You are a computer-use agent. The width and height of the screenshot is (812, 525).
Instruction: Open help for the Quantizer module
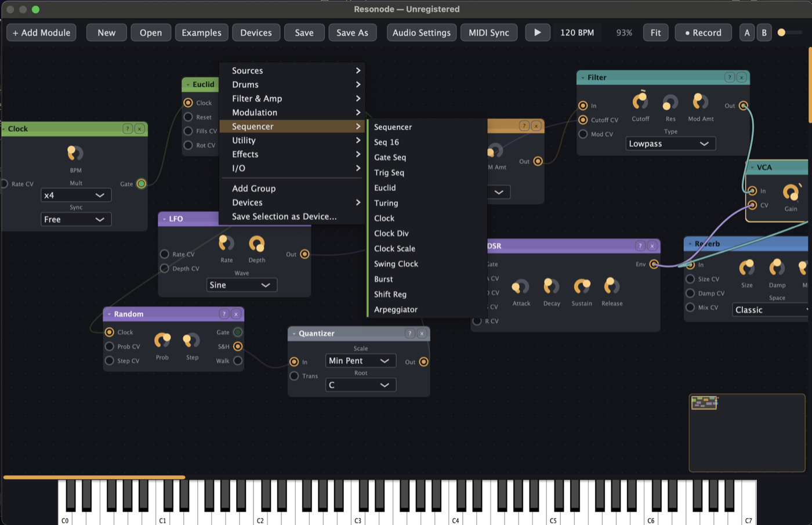point(410,334)
